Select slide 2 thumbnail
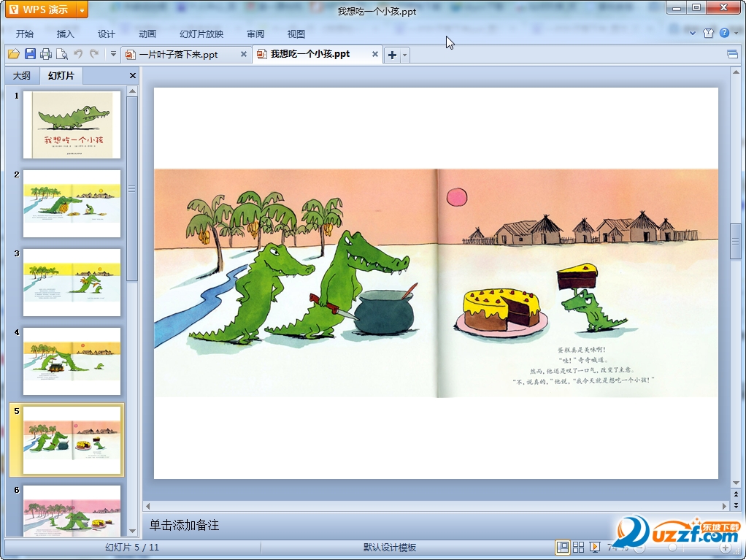Screen dimensions: 746x560 coord(72,204)
